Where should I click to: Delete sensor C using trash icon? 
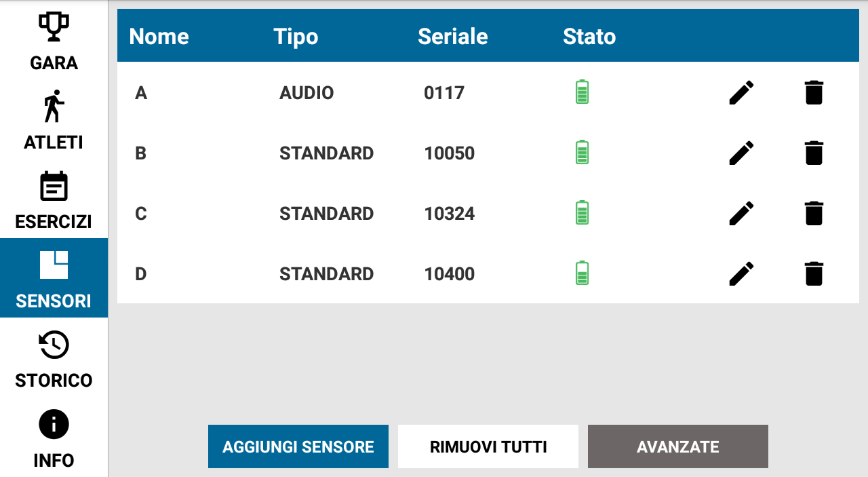point(814,213)
